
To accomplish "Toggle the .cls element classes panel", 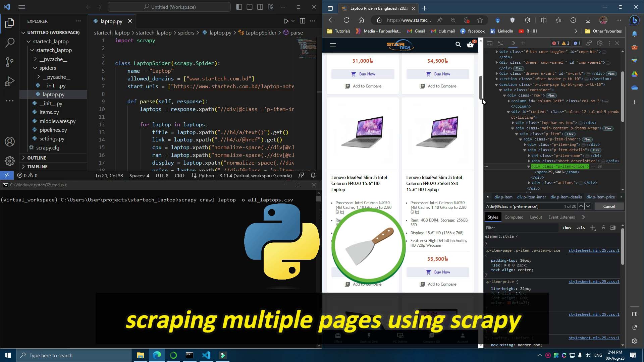I will (x=581, y=228).
